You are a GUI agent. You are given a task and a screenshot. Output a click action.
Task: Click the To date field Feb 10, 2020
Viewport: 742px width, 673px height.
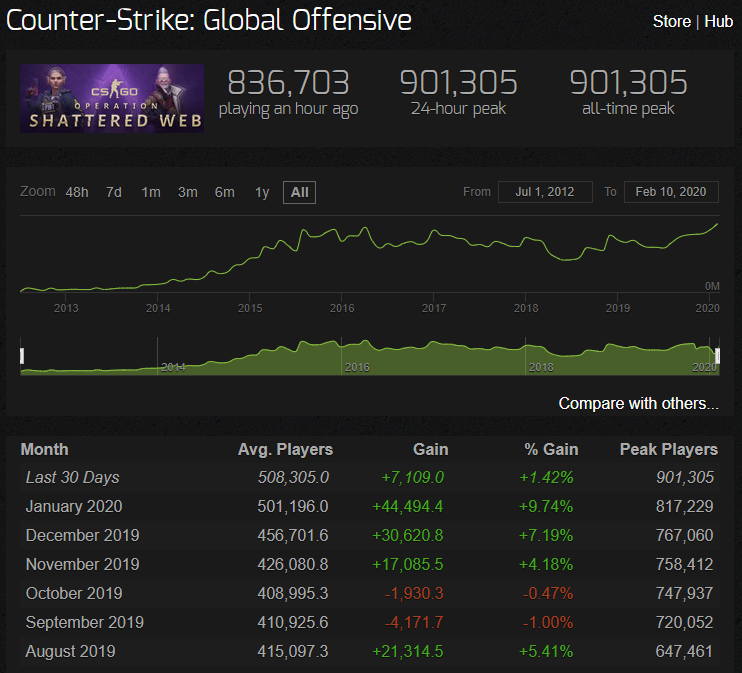click(x=671, y=192)
